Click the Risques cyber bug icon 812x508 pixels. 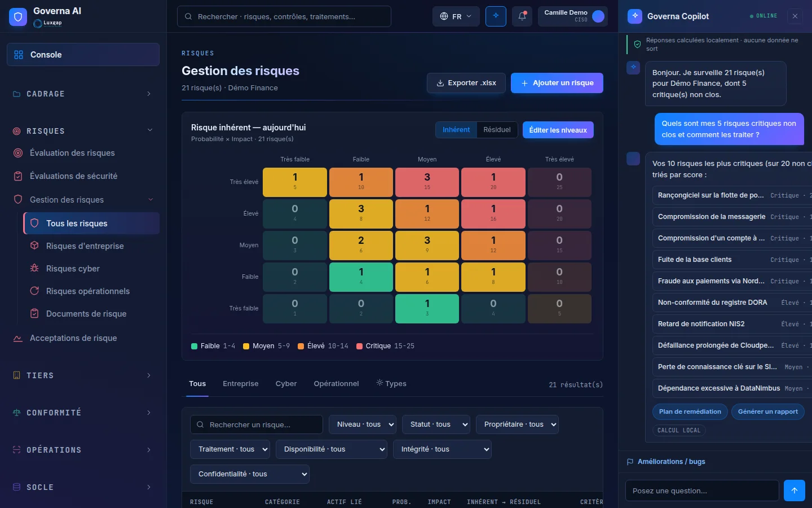34,268
